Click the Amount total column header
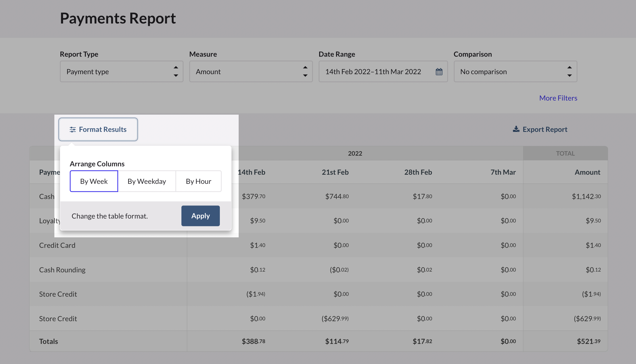Viewport: 636px width, 364px height. coord(587,172)
